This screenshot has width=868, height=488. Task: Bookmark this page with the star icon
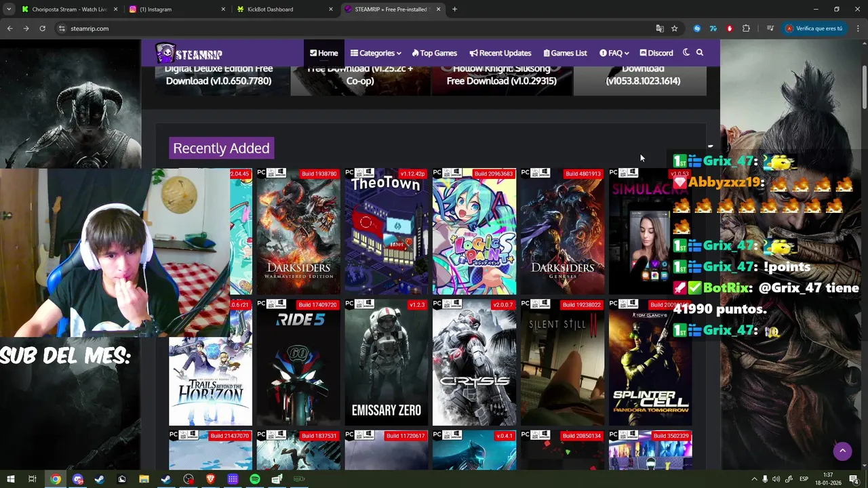pos(674,28)
